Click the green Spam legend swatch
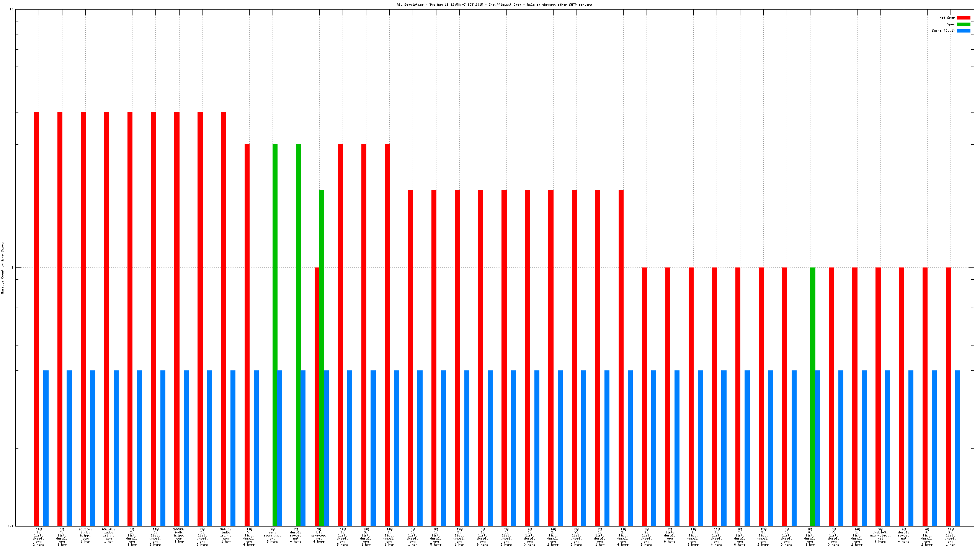This screenshot has height=551, width=980. (963, 24)
